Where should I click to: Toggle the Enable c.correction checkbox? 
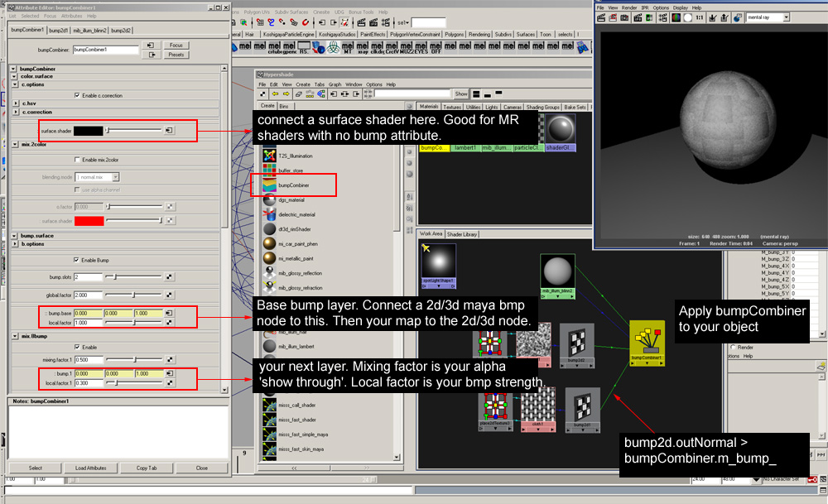77,95
